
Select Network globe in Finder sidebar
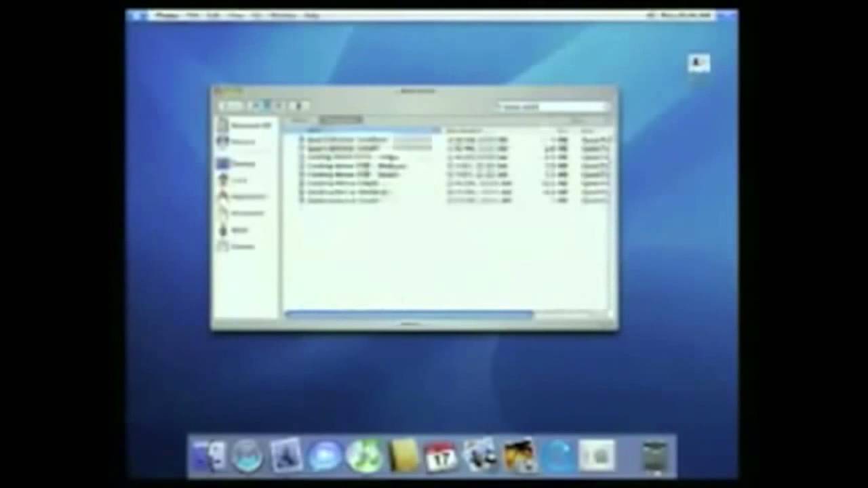236,142
